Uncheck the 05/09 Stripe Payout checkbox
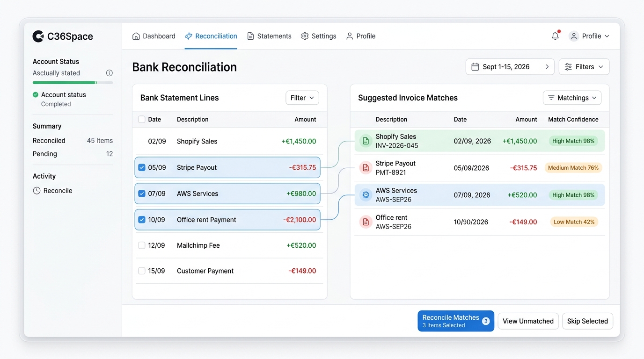The image size is (644, 359). coord(142,167)
